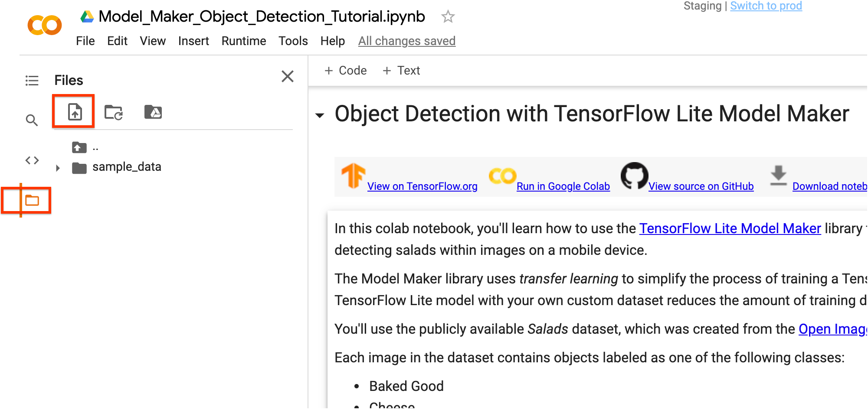Click the Colab logo

click(44, 25)
